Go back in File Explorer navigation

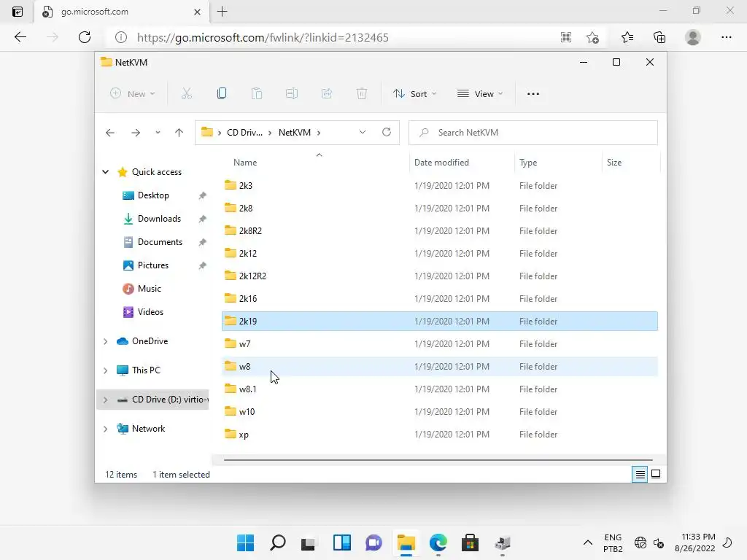[110, 133]
